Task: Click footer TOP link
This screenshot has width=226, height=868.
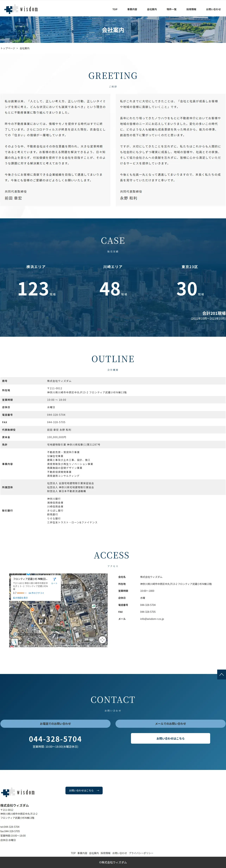Action: pyautogui.click(x=73, y=853)
